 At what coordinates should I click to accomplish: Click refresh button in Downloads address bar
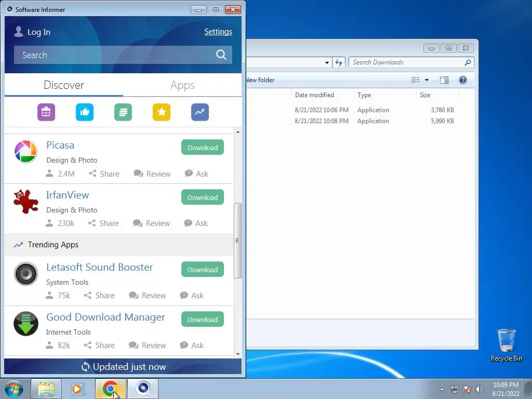[x=339, y=62]
